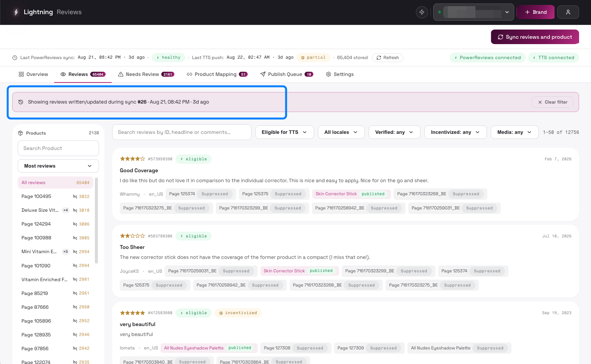Click the circular lightning quick-action icon
Screen dimensions: 591x364
pyautogui.click(x=422, y=12)
